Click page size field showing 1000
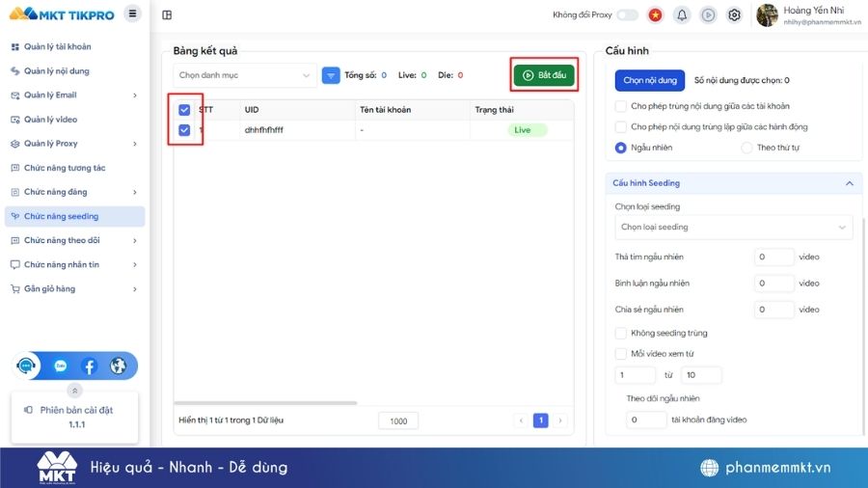Viewport: 868px width, 488px height. tap(398, 421)
